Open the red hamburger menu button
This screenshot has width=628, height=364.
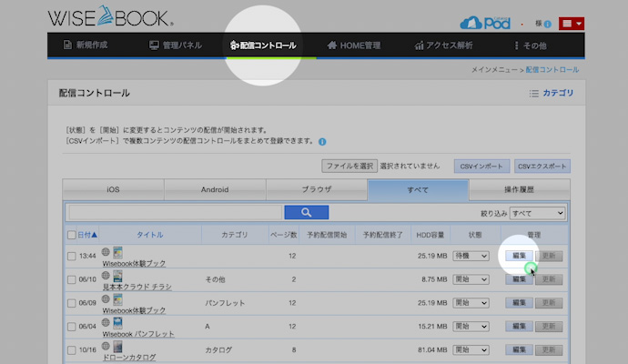572,24
